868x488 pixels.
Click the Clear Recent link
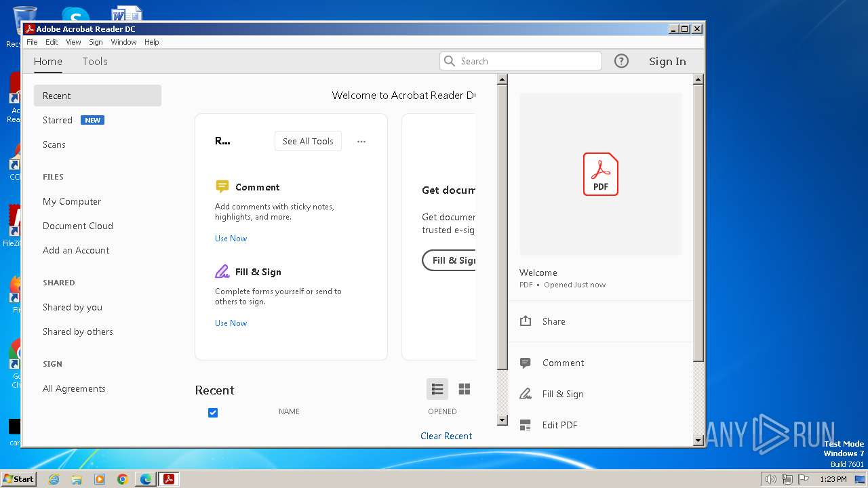[x=446, y=436]
